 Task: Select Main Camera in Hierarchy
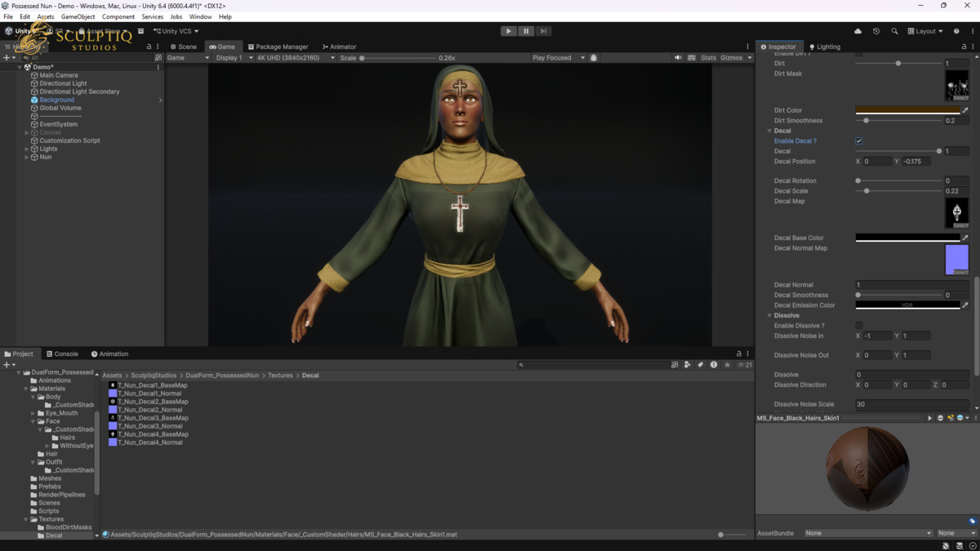coord(59,75)
